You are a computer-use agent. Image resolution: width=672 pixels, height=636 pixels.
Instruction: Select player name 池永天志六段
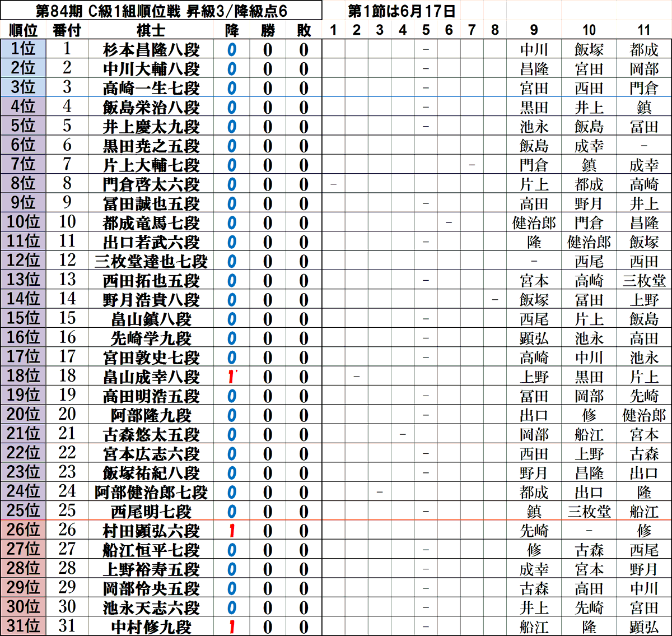(x=151, y=607)
